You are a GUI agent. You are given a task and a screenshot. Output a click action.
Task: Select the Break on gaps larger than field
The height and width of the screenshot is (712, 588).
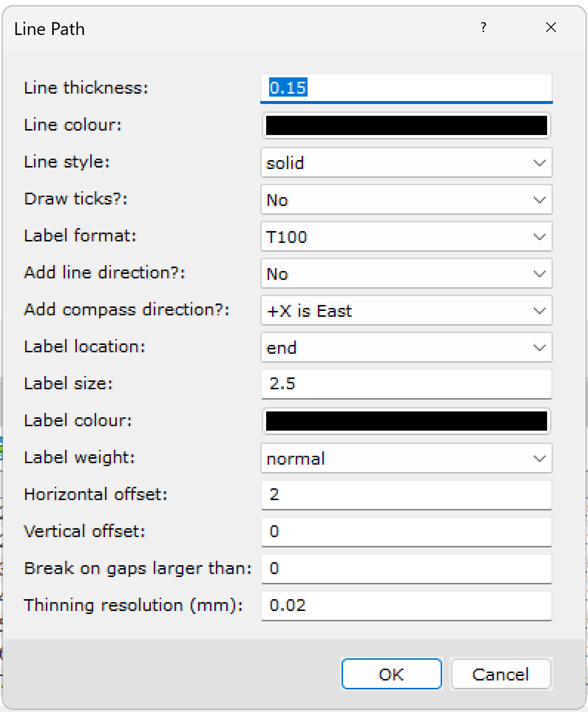click(406, 569)
